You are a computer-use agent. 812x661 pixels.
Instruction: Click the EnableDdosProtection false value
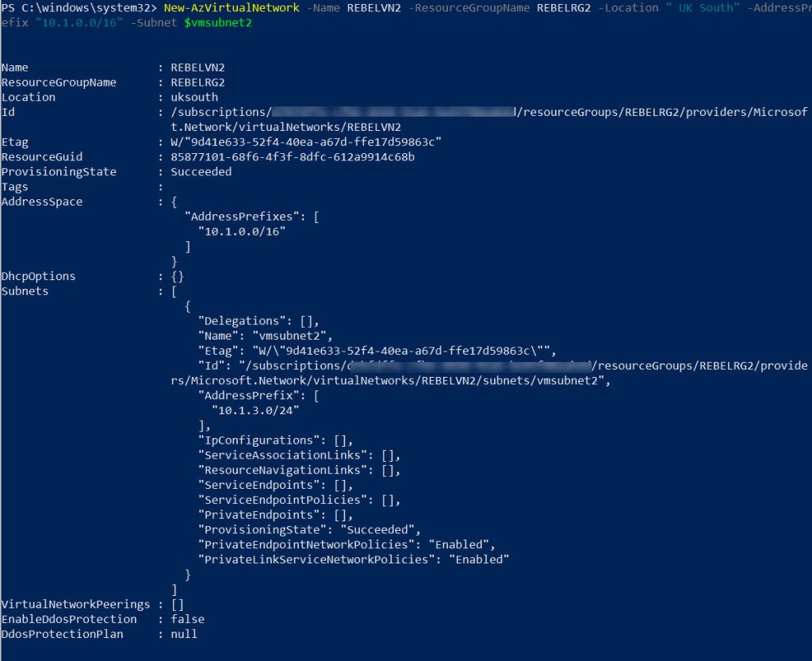[186, 619]
